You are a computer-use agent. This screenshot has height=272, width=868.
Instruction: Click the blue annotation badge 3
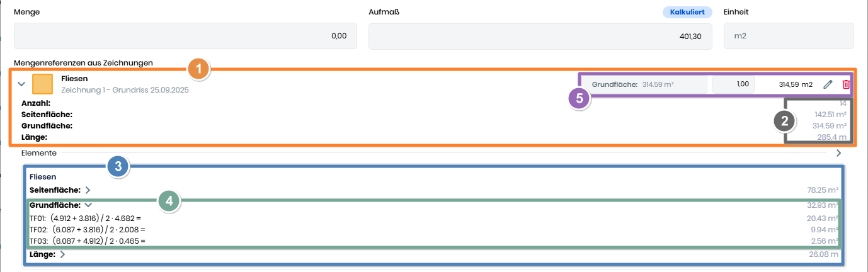tap(118, 166)
